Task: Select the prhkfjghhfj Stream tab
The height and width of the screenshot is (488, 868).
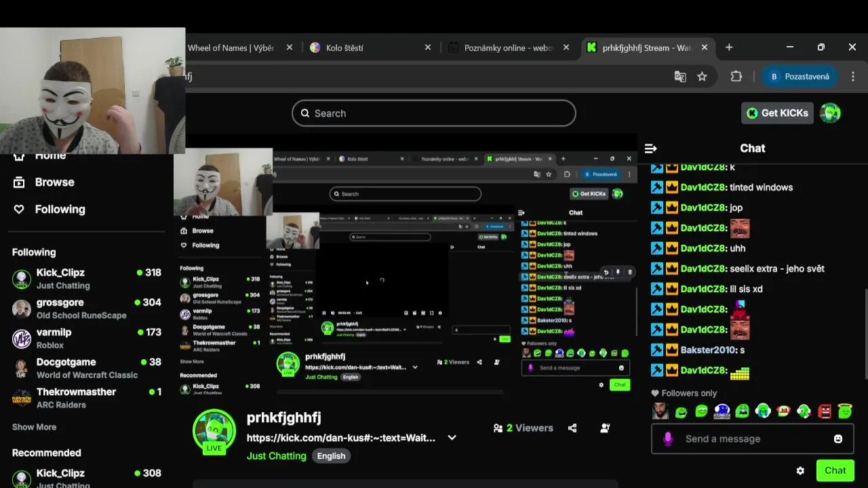Action: point(647,47)
